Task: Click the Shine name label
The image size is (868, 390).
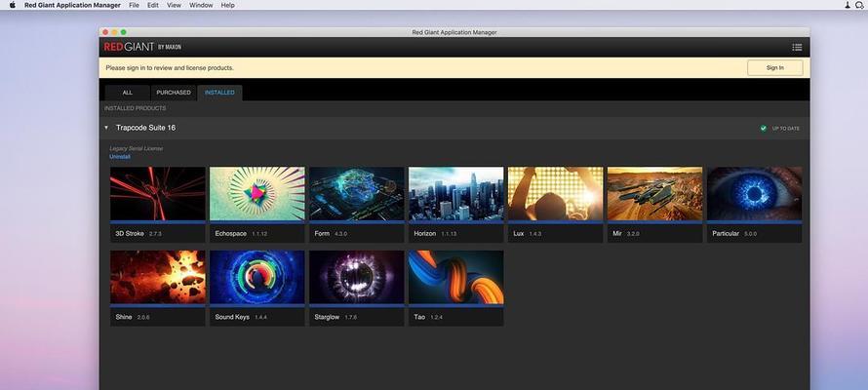Action: 124,317
